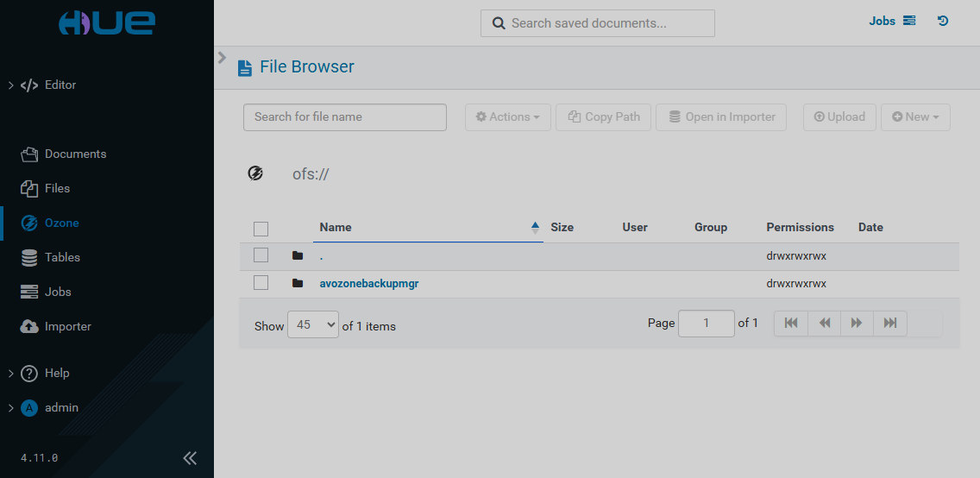Check the box for avozonebackupmgr folder
Image resolution: width=980 pixels, height=478 pixels.
coord(261,283)
